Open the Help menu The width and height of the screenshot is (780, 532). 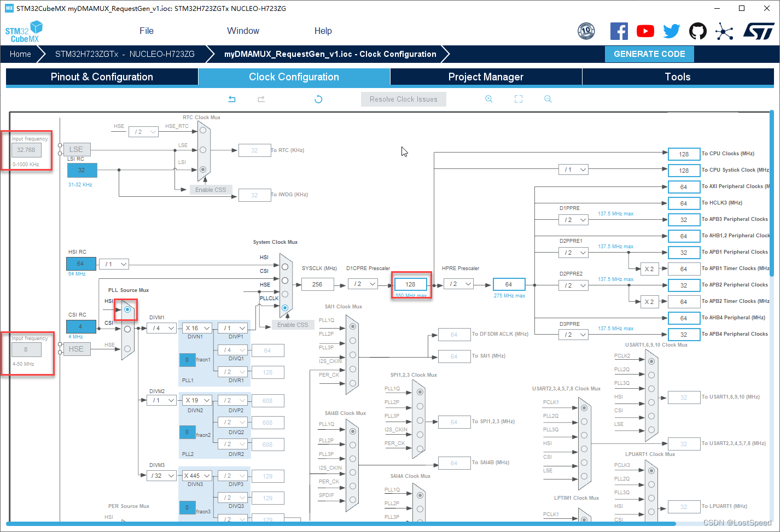click(323, 31)
